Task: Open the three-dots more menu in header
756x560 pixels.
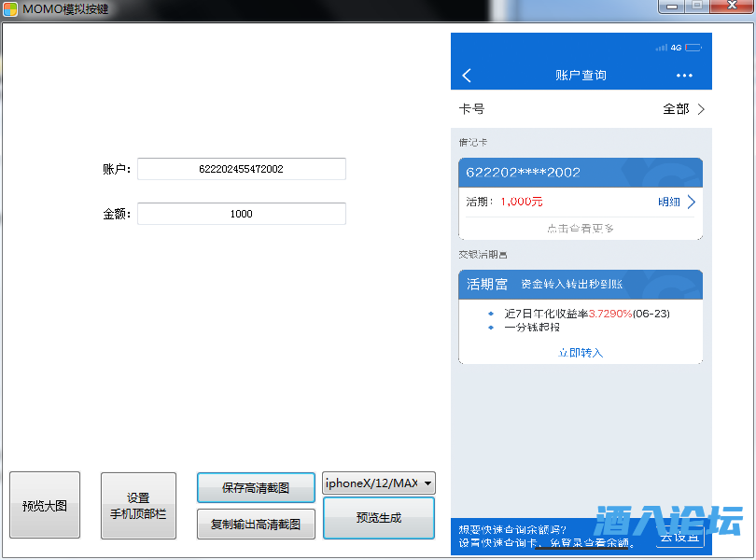Action: 685,76
